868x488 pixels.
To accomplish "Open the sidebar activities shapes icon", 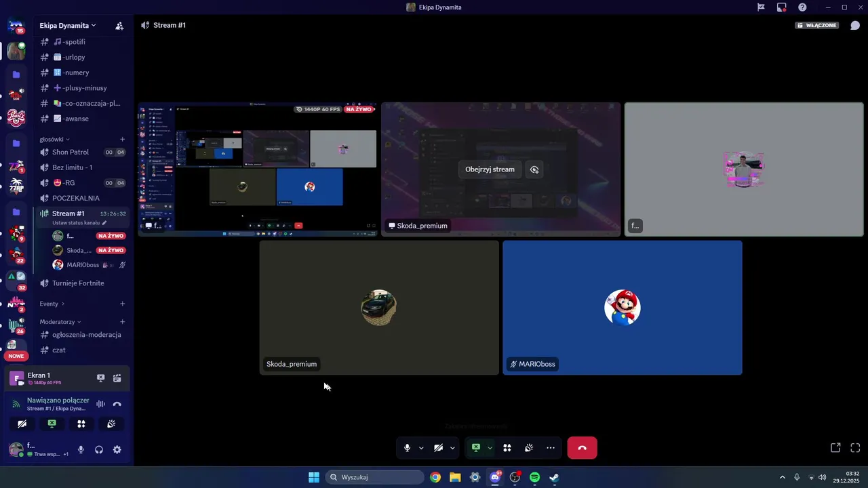I will click(x=81, y=424).
